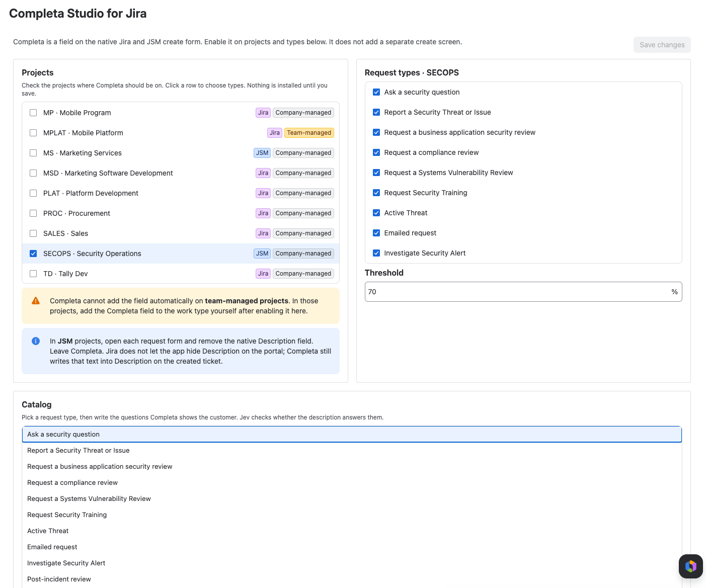Screen dimensions: 706x588
Task: Click the Save changes button
Action: pos(662,45)
